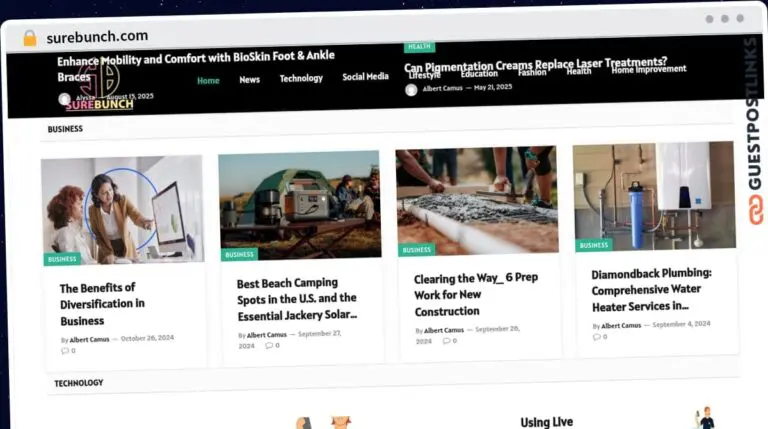The image size is (768, 429).
Task: Click green Business tag on water heater image
Action: (x=594, y=245)
